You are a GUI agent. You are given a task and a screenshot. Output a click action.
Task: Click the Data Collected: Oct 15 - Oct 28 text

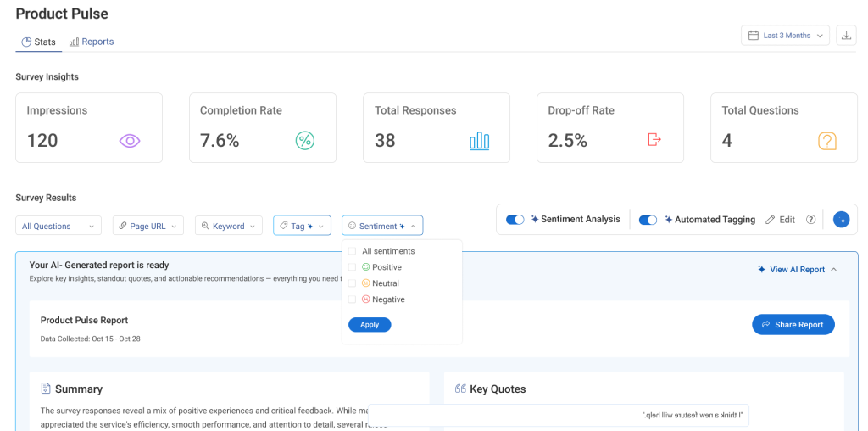click(90, 339)
